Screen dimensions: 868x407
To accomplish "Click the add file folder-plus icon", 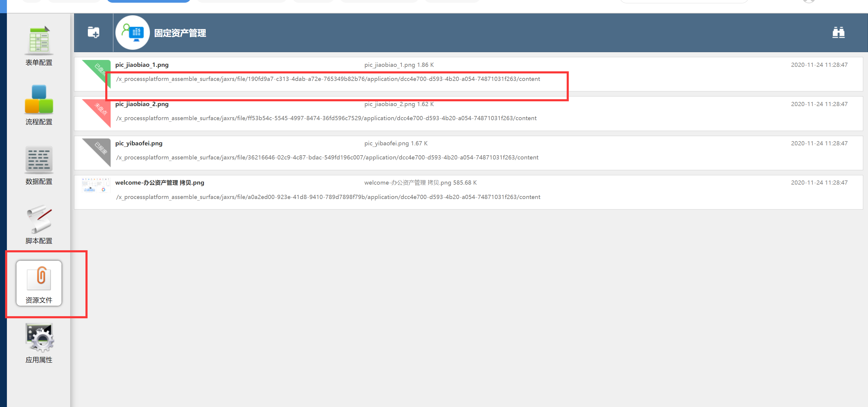I will click(x=93, y=33).
